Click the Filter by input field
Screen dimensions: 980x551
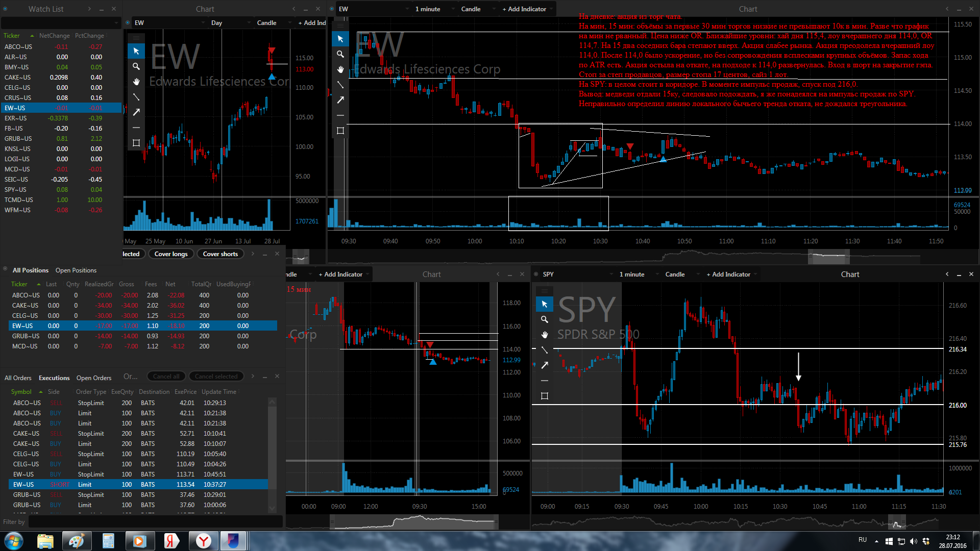point(155,522)
